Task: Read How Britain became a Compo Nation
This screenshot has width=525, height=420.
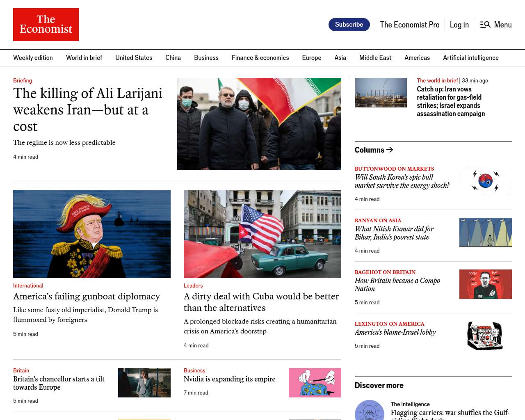Action: click(397, 285)
